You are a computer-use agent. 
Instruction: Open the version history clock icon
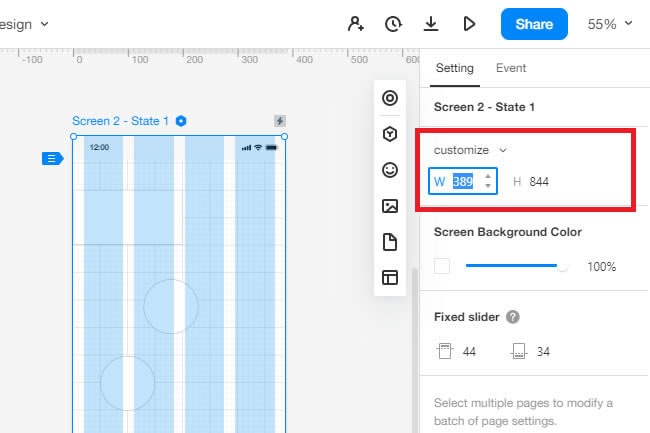tap(393, 24)
